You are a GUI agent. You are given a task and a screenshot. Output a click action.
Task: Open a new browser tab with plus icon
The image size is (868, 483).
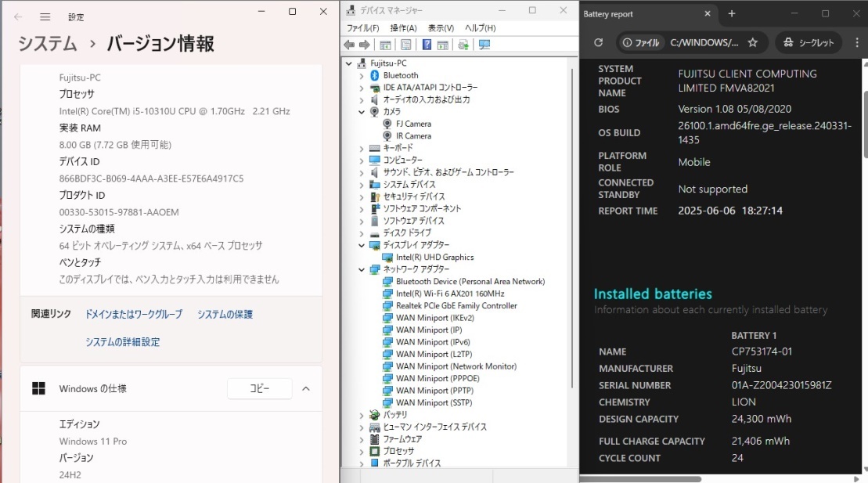point(732,14)
